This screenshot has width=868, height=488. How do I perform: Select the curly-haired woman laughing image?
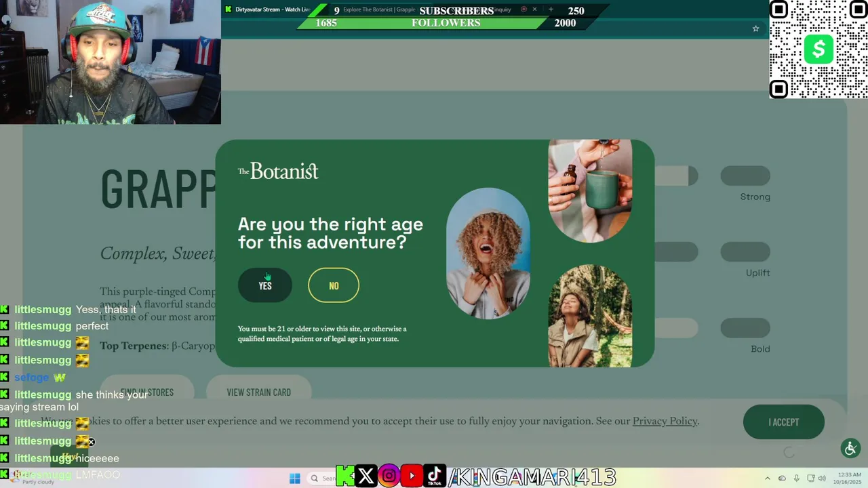coord(488,253)
